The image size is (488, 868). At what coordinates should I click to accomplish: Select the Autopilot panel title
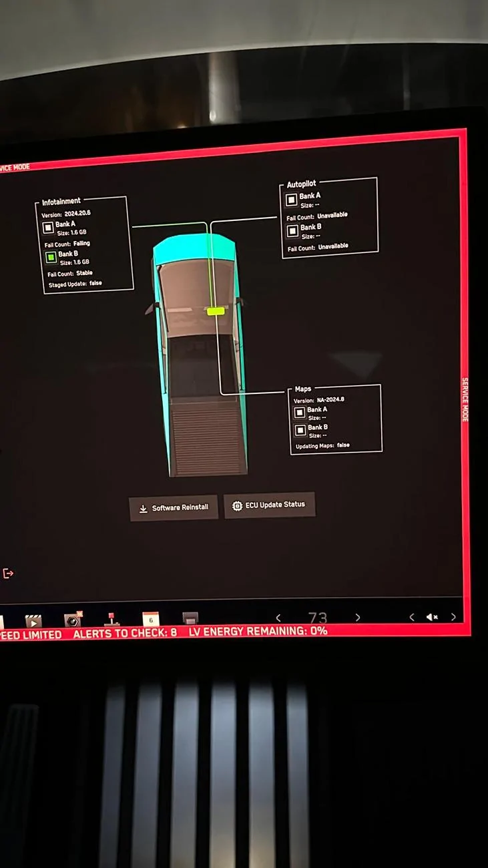pyautogui.click(x=302, y=184)
